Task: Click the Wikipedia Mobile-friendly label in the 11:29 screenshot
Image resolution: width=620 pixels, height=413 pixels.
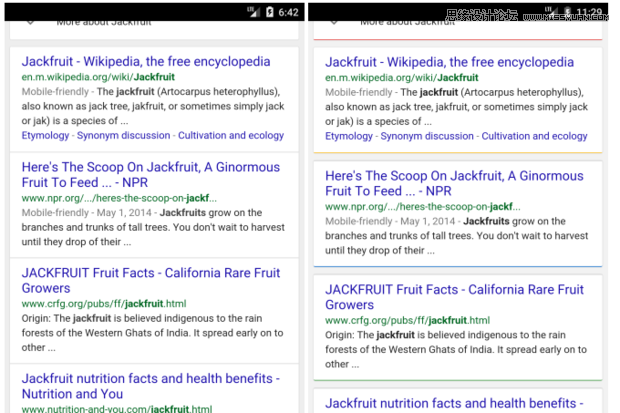Action: [x=359, y=92]
